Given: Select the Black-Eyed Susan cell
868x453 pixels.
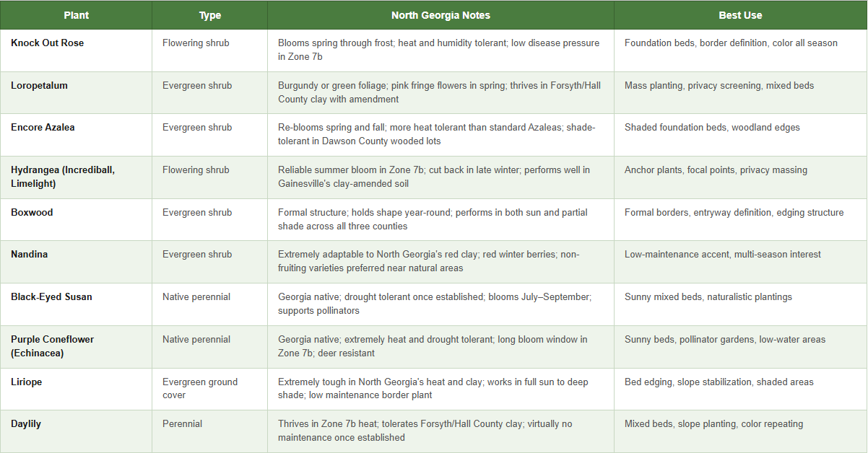Looking at the screenshot, I should (x=51, y=297).
